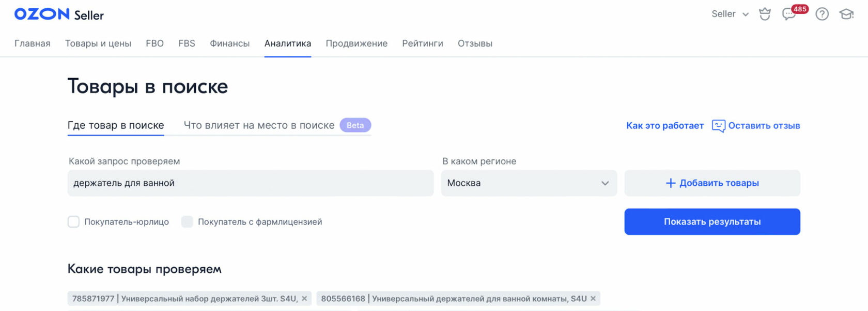
Task: Open the Продвижение menu item
Action: coord(357,43)
